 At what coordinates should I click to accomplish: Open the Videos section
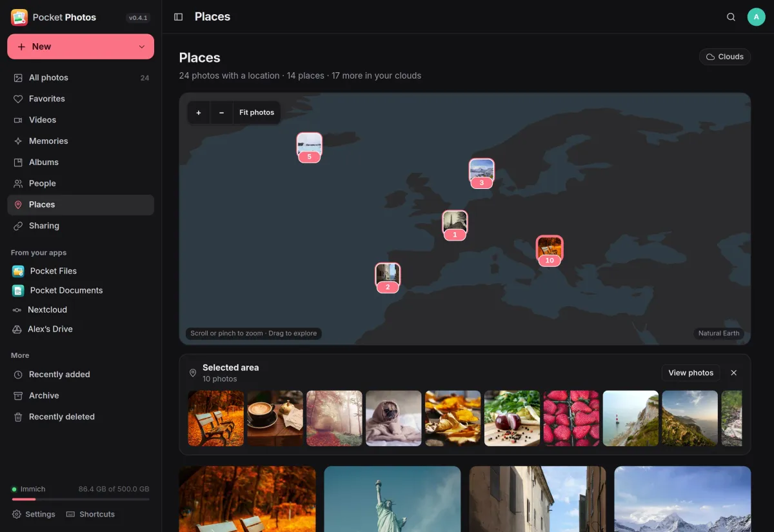coord(81,120)
